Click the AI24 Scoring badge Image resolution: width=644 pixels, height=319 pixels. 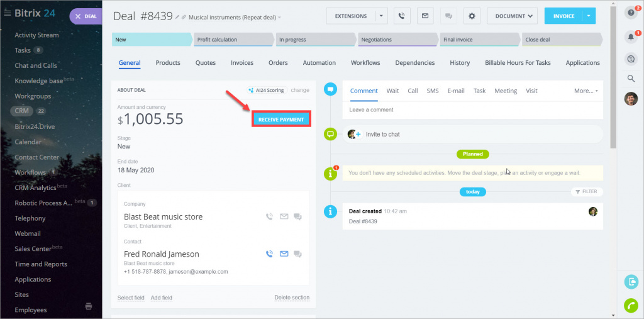(267, 90)
